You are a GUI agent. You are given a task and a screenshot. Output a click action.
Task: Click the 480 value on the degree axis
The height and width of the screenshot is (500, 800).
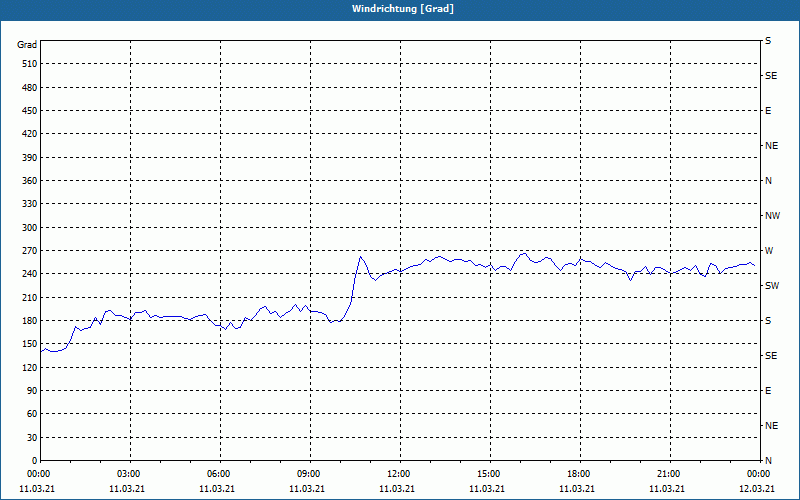[x=30, y=88]
